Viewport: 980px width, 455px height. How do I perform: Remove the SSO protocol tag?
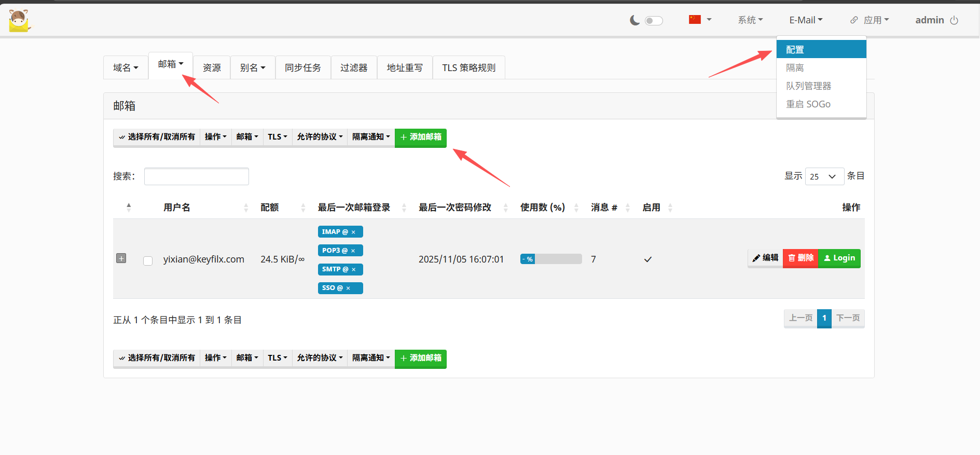(x=348, y=288)
